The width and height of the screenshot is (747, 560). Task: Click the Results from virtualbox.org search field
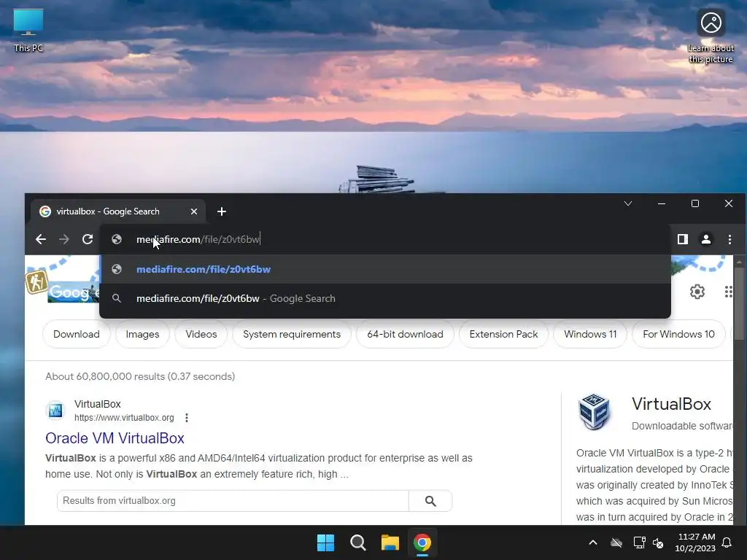233,501
